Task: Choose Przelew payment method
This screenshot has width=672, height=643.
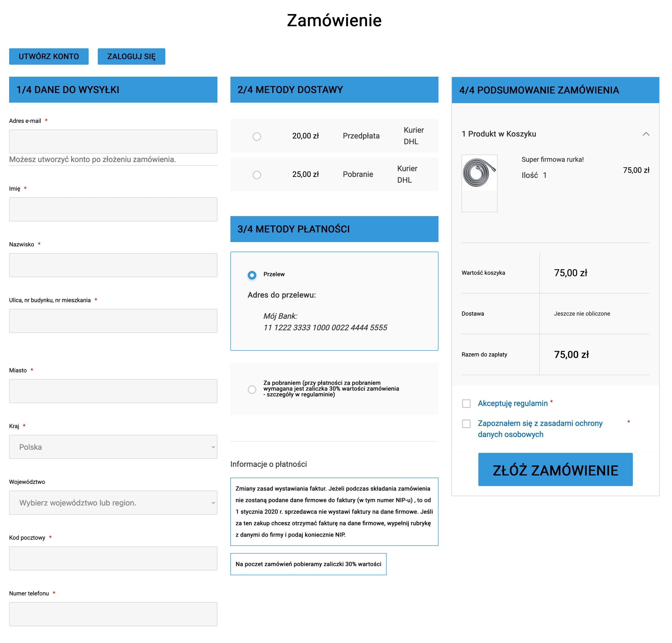Action: click(252, 275)
